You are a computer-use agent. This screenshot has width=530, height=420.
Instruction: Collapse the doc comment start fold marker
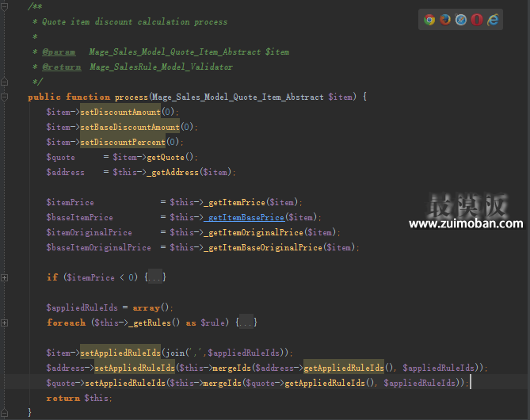pos(5,7)
